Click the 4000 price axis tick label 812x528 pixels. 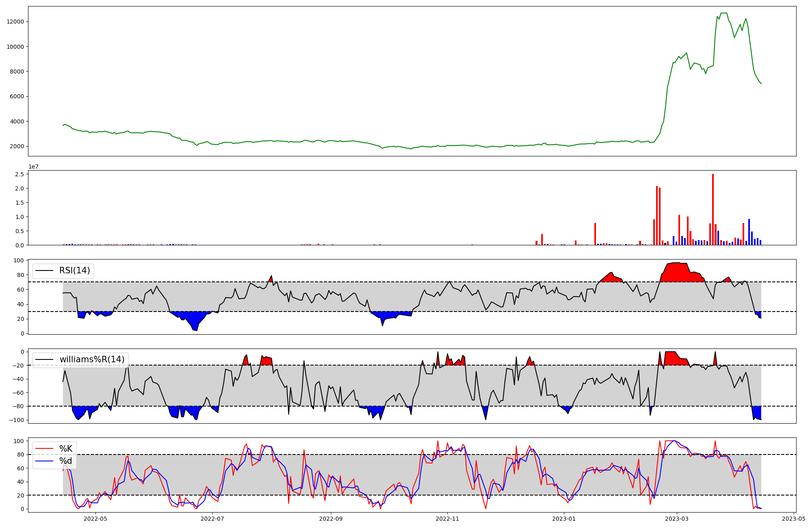coord(17,121)
